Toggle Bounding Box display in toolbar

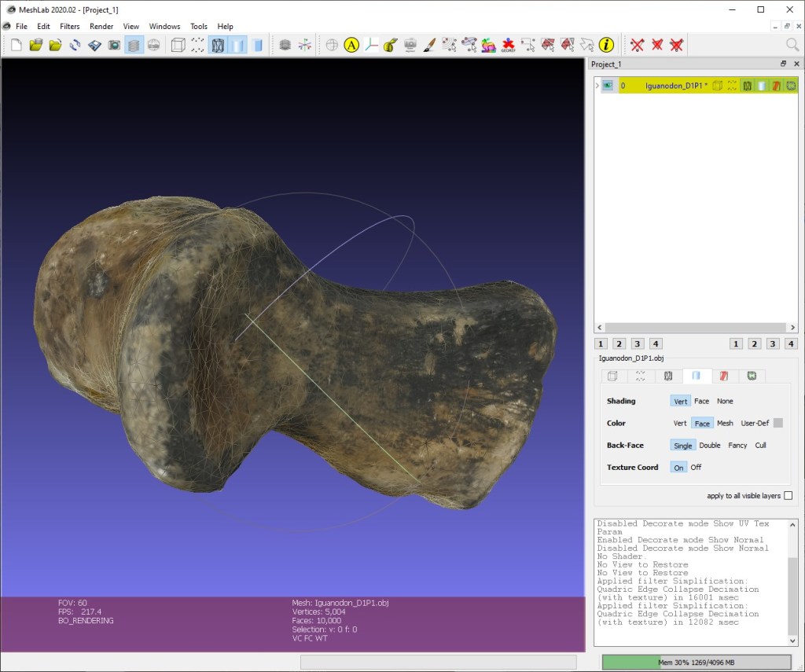tap(178, 45)
